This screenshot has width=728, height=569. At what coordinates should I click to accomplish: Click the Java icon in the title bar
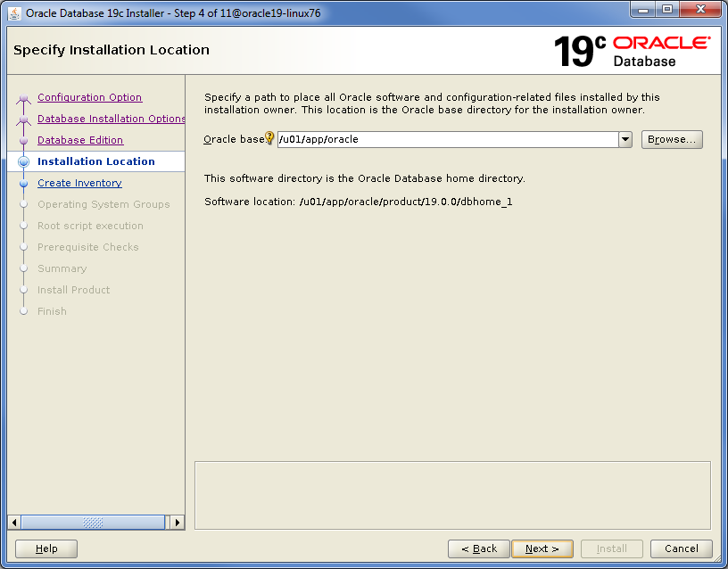tap(14, 12)
